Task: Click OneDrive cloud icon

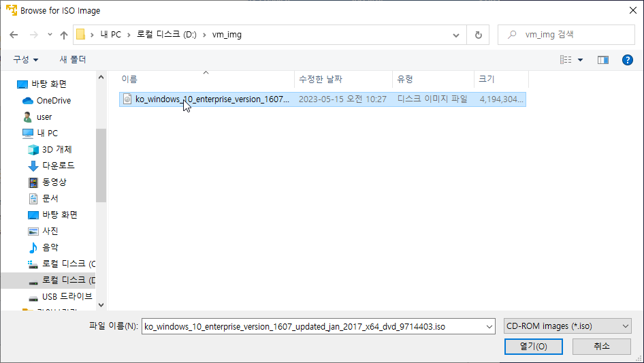Action: 27,101
